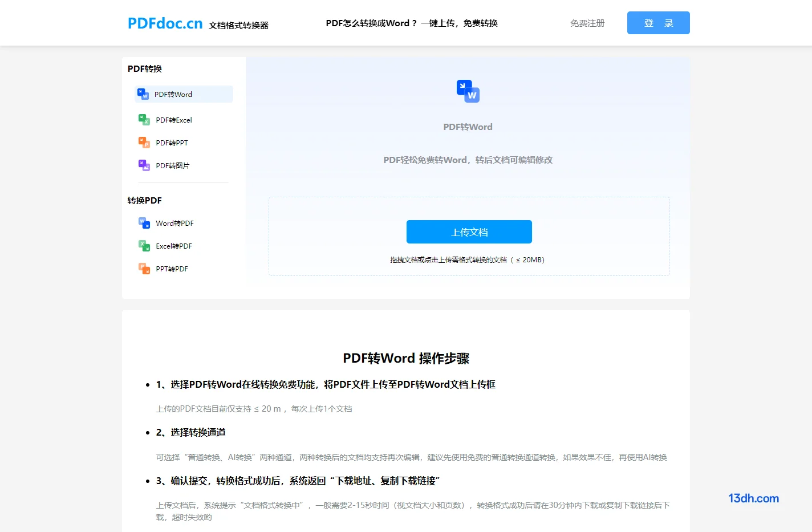Click the 上传文档后，系统提示 description

coord(413,511)
